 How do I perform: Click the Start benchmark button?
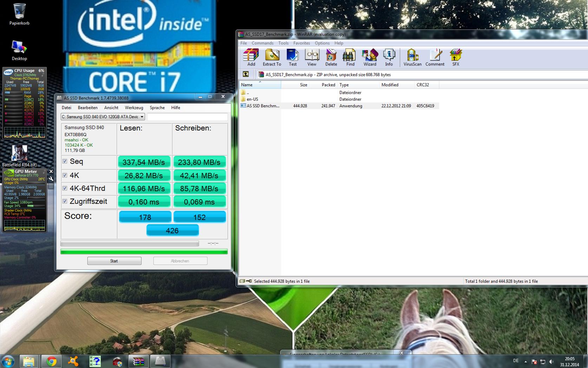point(114,261)
